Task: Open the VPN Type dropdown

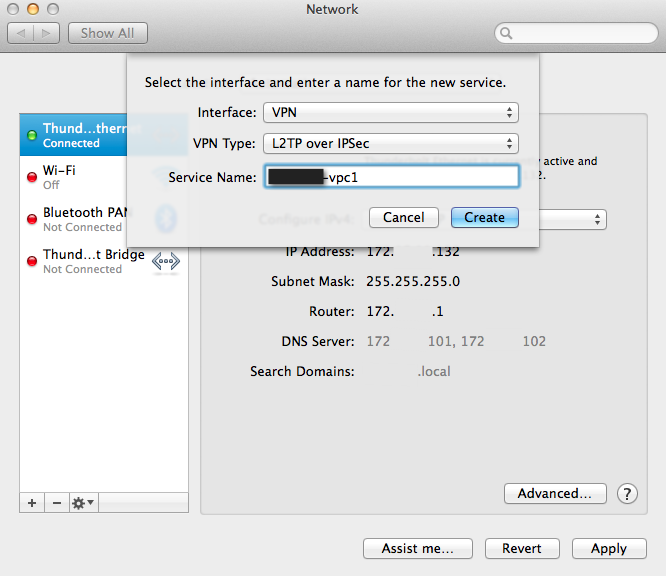Action: pyautogui.click(x=390, y=143)
